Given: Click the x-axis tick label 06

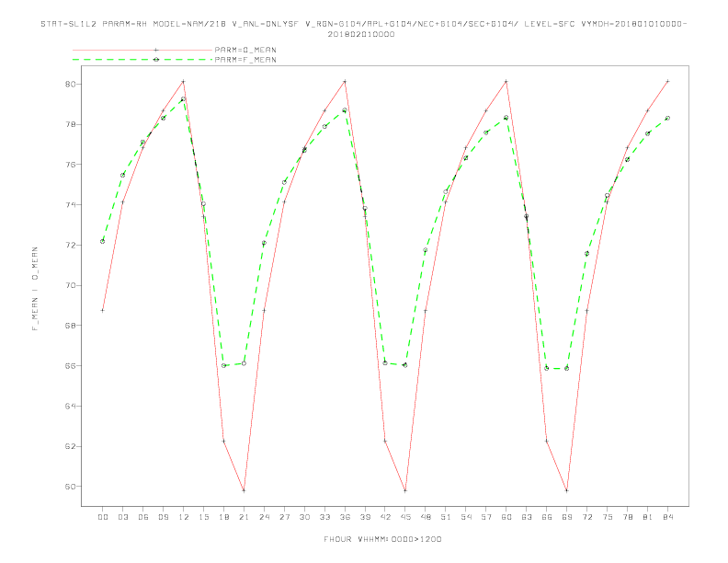Looking at the screenshot, I should pos(143,517).
